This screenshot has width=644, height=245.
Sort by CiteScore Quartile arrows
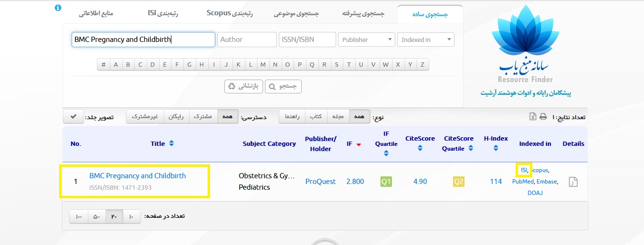(471, 148)
